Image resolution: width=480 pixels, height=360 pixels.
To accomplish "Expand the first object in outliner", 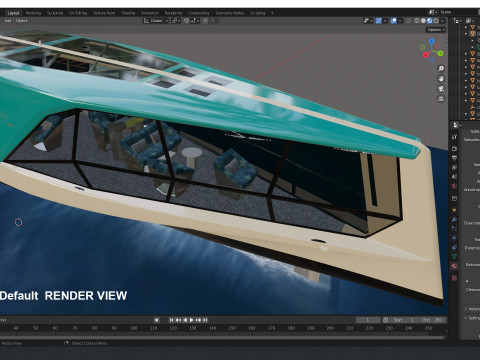I will click(466, 27).
